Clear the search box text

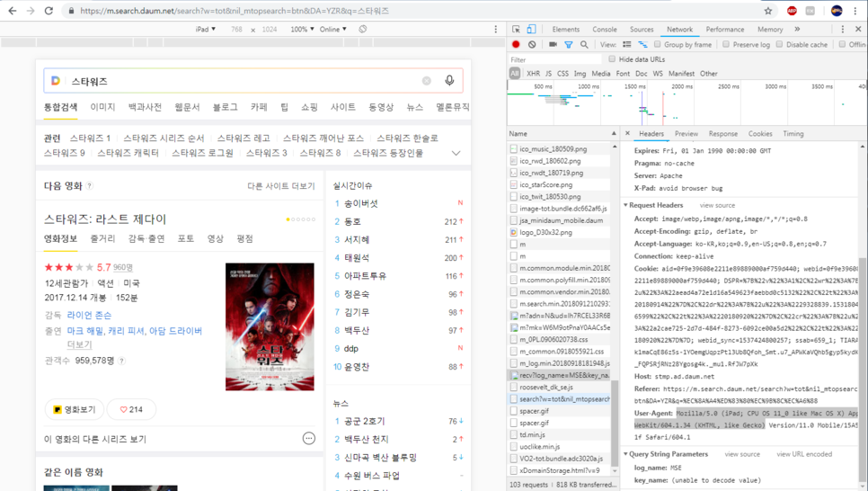pyautogui.click(x=426, y=81)
